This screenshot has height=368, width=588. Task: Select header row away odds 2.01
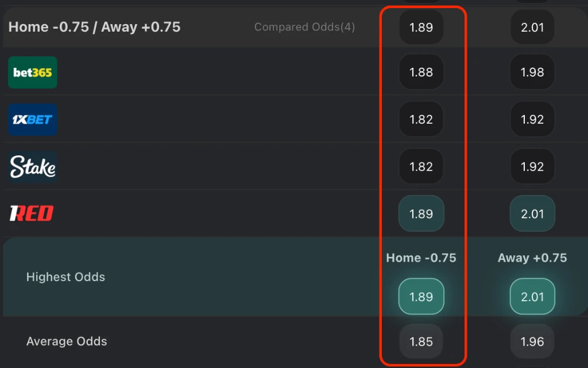(532, 27)
